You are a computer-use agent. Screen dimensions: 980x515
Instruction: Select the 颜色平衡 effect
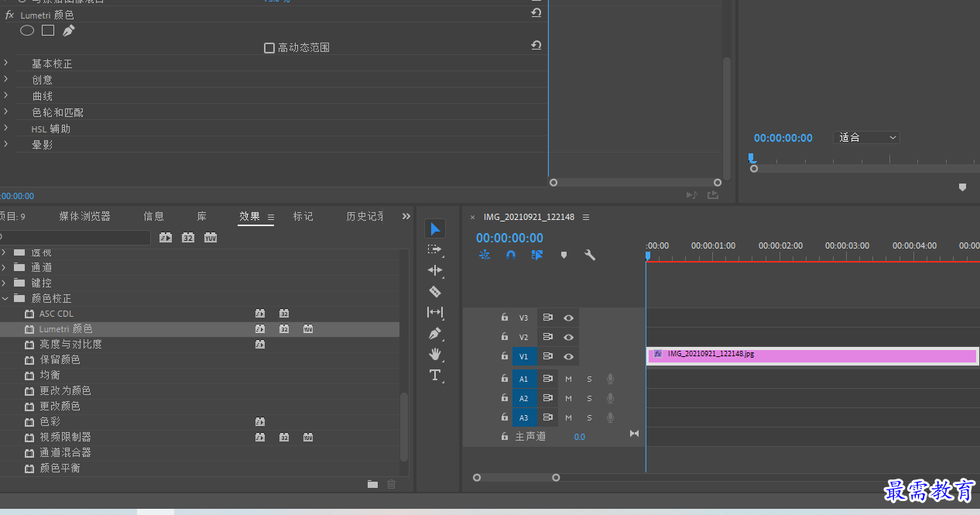click(60, 469)
